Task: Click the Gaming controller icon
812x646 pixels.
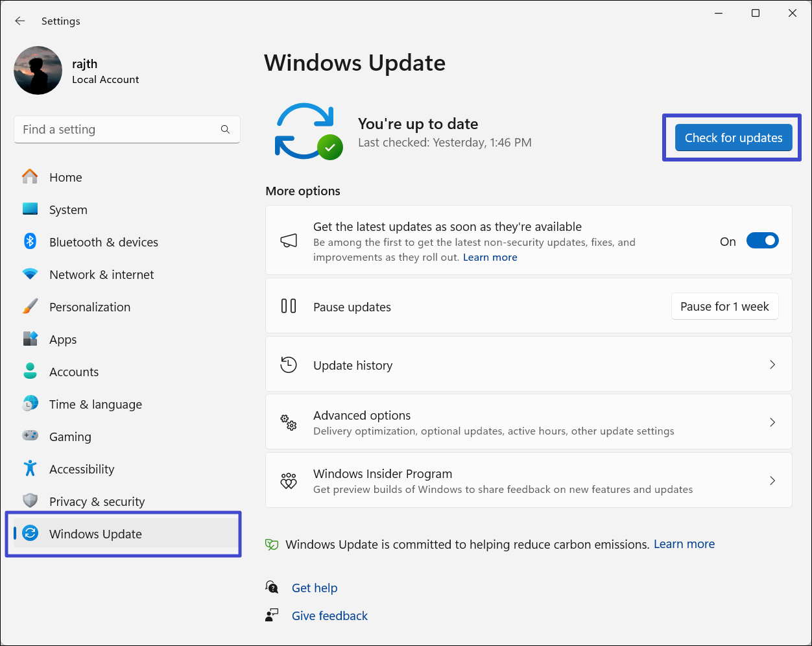Action: tap(30, 436)
